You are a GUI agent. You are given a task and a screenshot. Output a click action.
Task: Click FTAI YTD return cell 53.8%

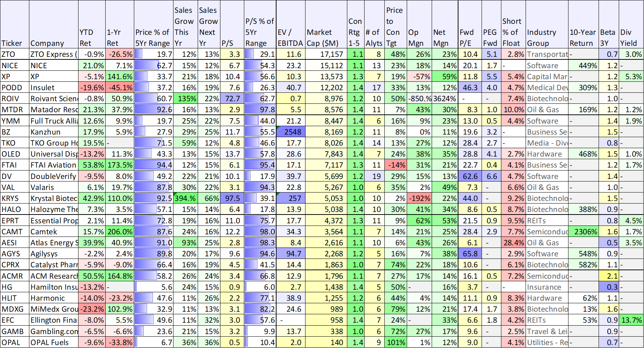coord(92,165)
